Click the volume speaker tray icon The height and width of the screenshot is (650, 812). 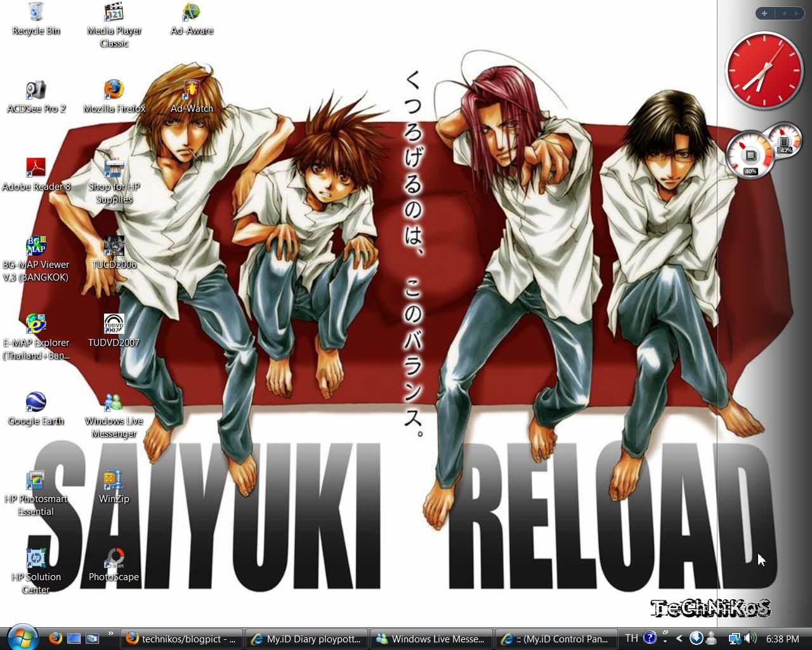tap(750, 639)
